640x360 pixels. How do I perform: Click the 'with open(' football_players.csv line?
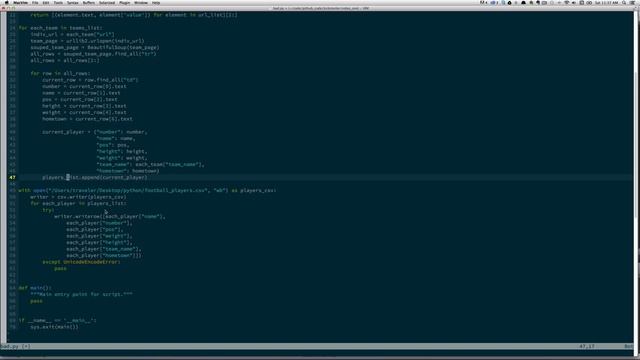pyautogui.click(x=147, y=190)
